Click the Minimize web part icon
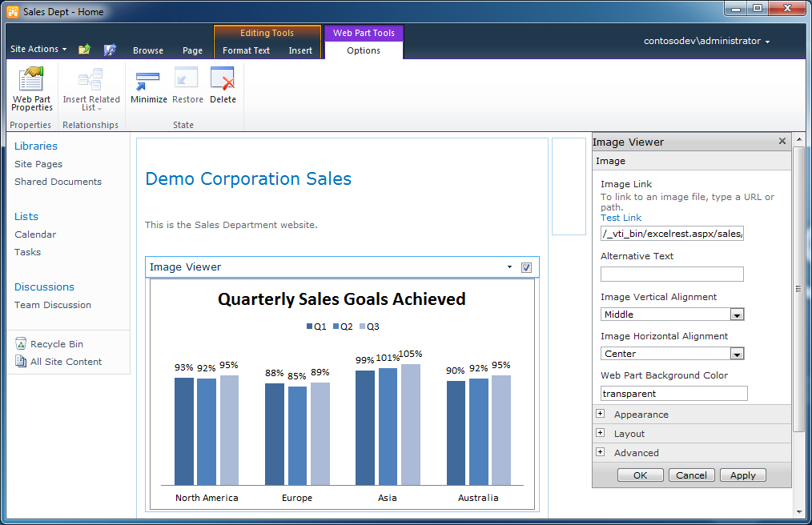Viewport: 812px width, 525px height. tap(148, 86)
